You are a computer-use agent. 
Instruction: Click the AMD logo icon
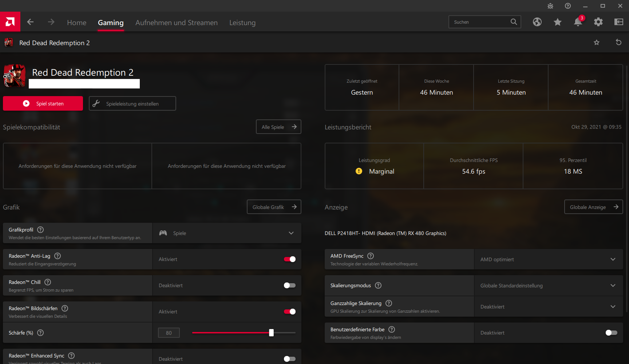10,22
